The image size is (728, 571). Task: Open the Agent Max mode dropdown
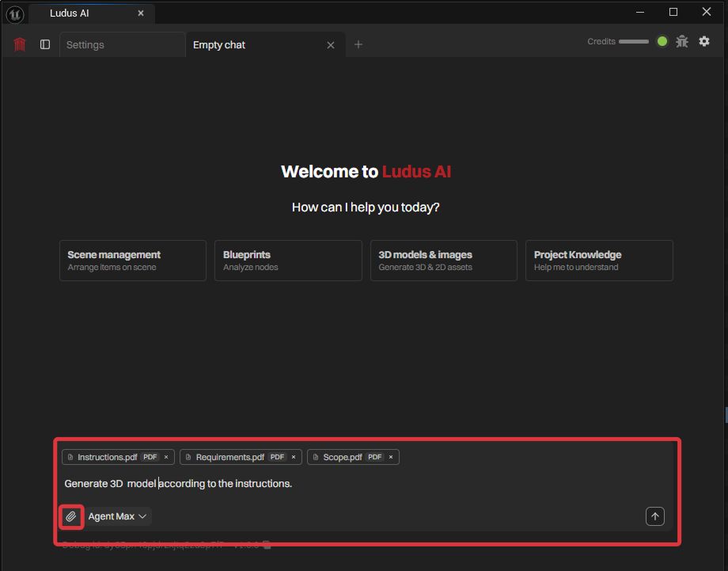117,516
